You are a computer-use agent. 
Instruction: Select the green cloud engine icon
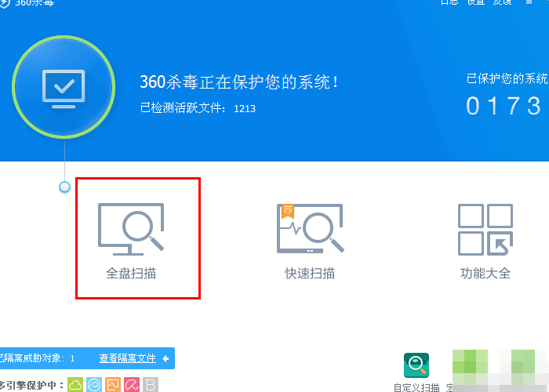tap(75, 385)
